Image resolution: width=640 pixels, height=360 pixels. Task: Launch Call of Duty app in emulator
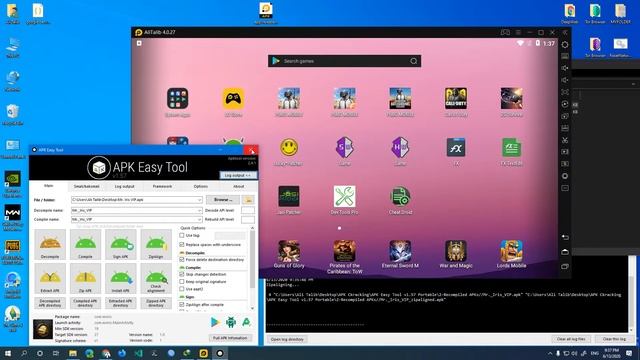click(456, 98)
